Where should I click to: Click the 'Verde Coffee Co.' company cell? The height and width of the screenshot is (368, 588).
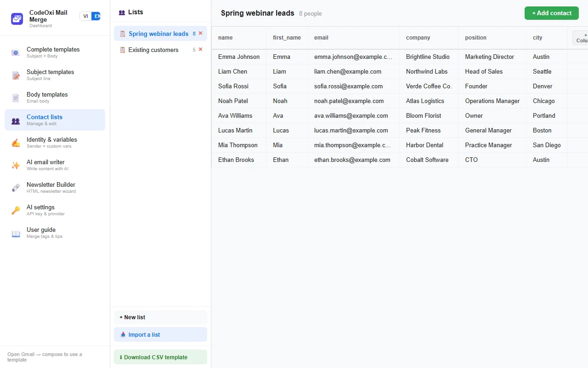click(x=429, y=86)
